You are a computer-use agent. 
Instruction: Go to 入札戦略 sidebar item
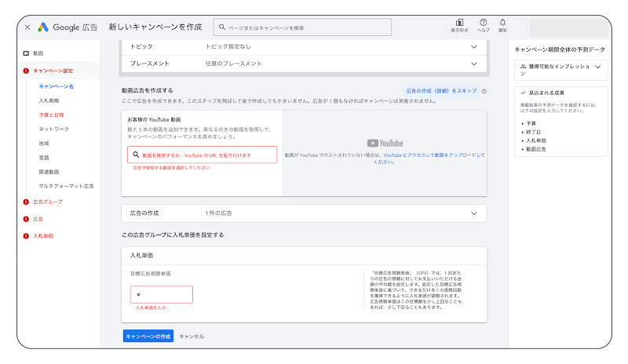pyautogui.click(x=49, y=100)
